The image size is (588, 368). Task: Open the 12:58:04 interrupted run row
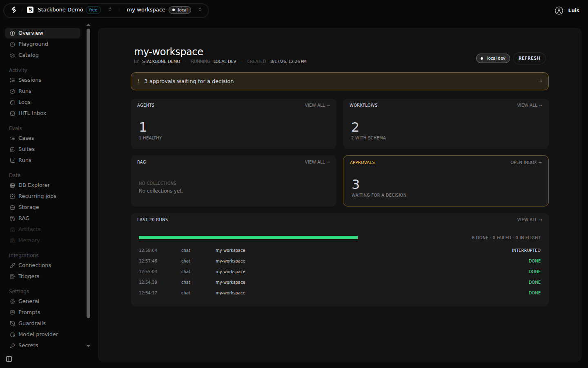339,250
